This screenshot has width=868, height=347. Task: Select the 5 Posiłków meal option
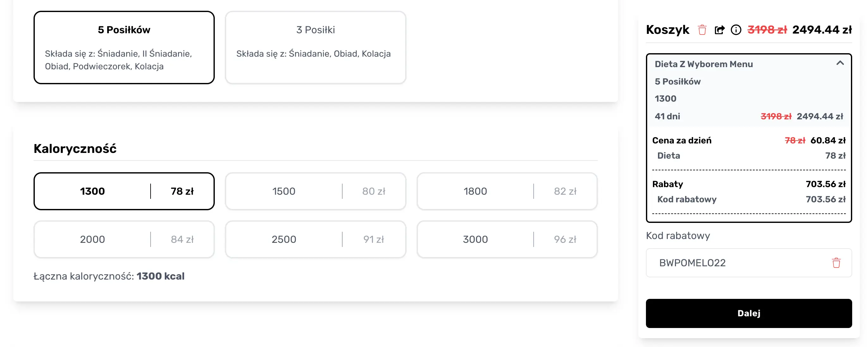click(x=124, y=47)
